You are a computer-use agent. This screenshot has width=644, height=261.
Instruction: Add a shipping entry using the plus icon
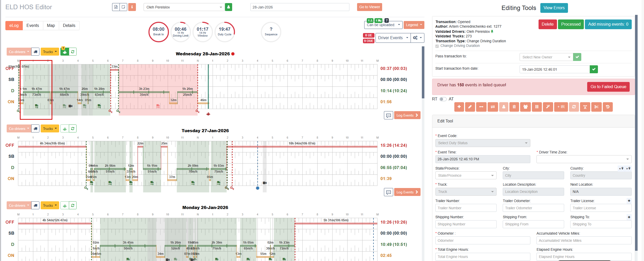click(x=629, y=217)
